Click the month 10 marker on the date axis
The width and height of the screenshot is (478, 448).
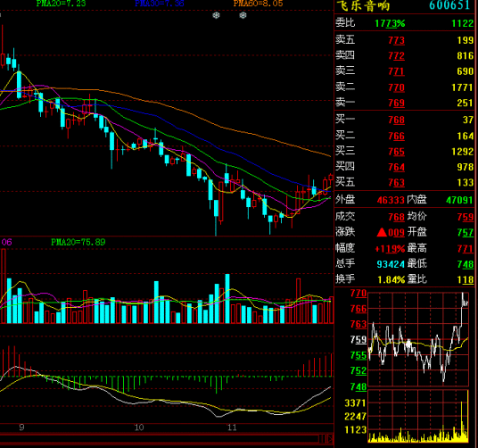tap(139, 427)
